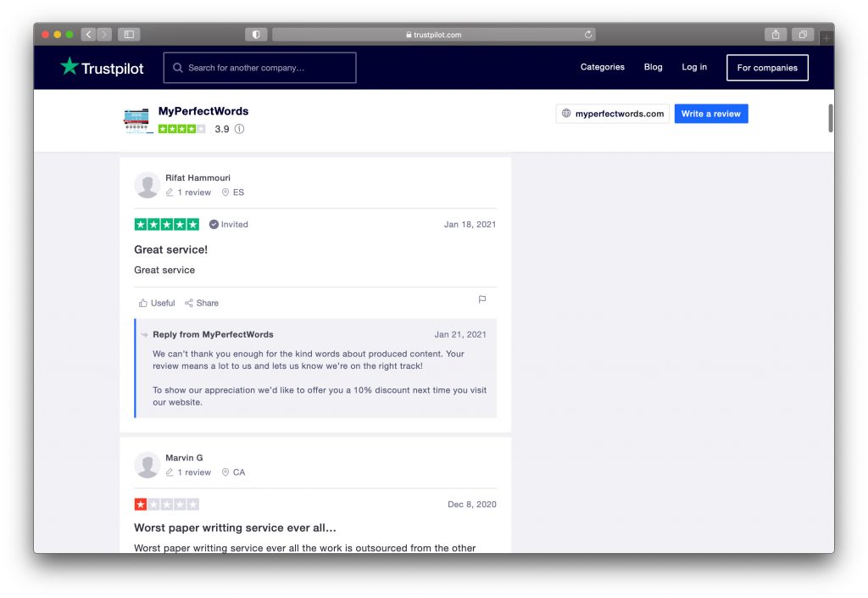The height and width of the screenshot is (598, 868).
Task: Click the 'Great service!' review title
Action: pos(170,249)
